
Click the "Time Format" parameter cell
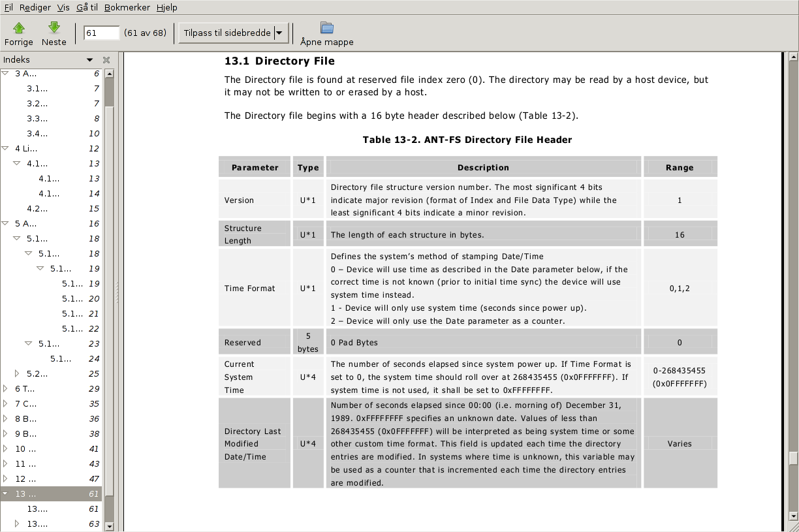tap(255, 288)
